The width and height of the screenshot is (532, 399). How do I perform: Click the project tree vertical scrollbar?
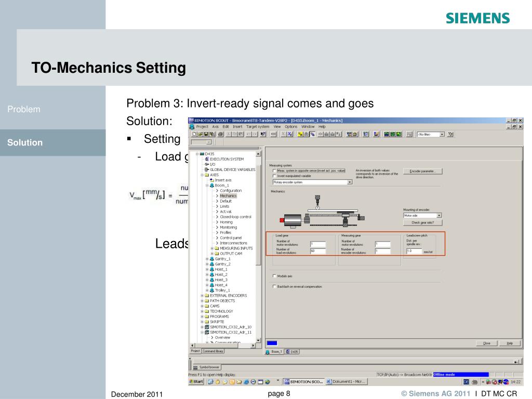click(258, 246)
